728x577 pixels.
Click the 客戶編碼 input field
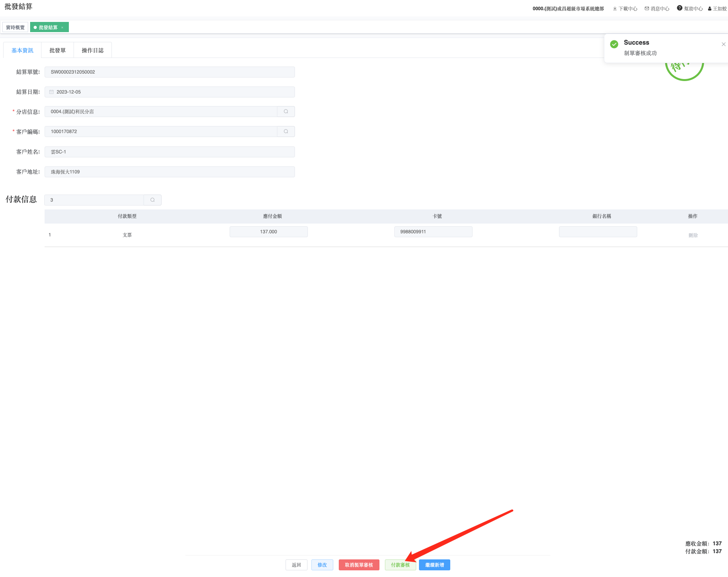161,132
